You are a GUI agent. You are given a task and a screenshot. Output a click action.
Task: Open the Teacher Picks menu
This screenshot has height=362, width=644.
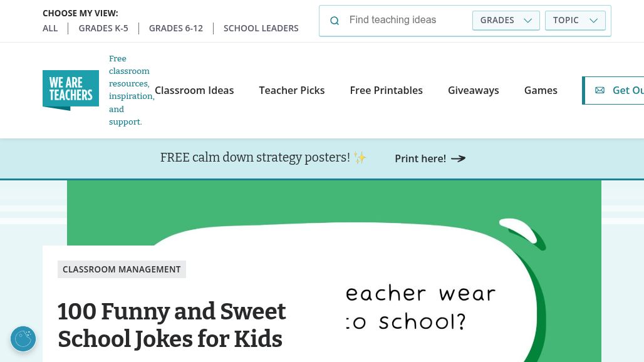[x=292, y=90]
